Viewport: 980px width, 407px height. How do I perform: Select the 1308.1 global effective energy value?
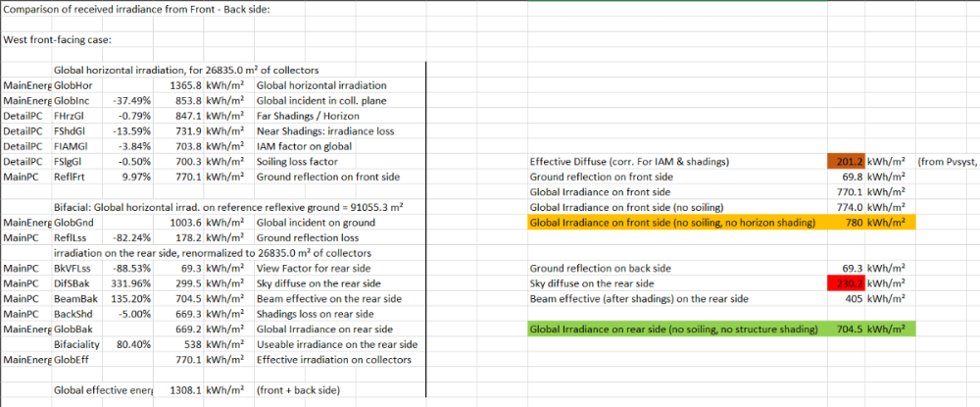182,390
